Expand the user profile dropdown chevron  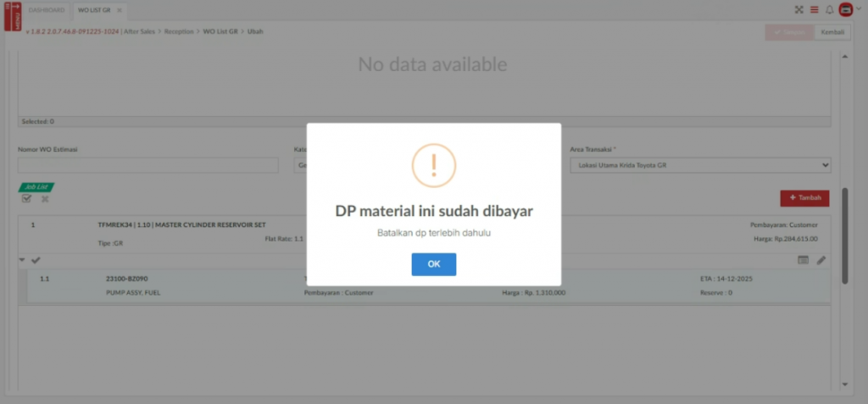tap(857, 10)
